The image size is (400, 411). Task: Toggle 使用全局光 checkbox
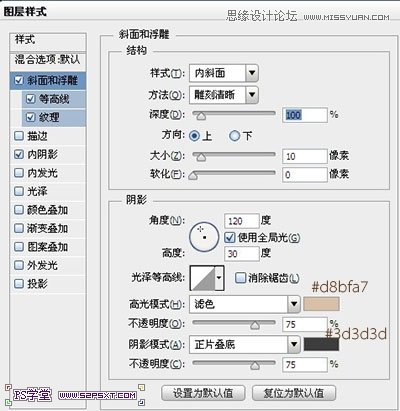point(229,237)
